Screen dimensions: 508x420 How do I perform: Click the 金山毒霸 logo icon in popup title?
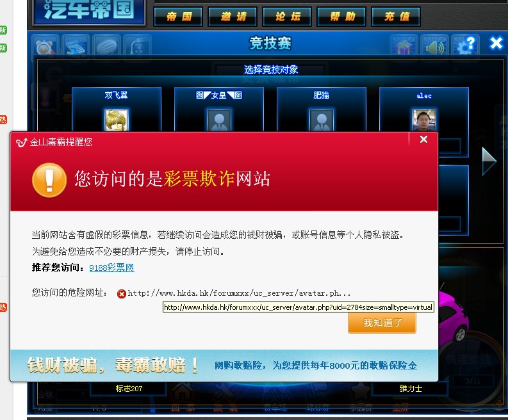coord(21,142)
